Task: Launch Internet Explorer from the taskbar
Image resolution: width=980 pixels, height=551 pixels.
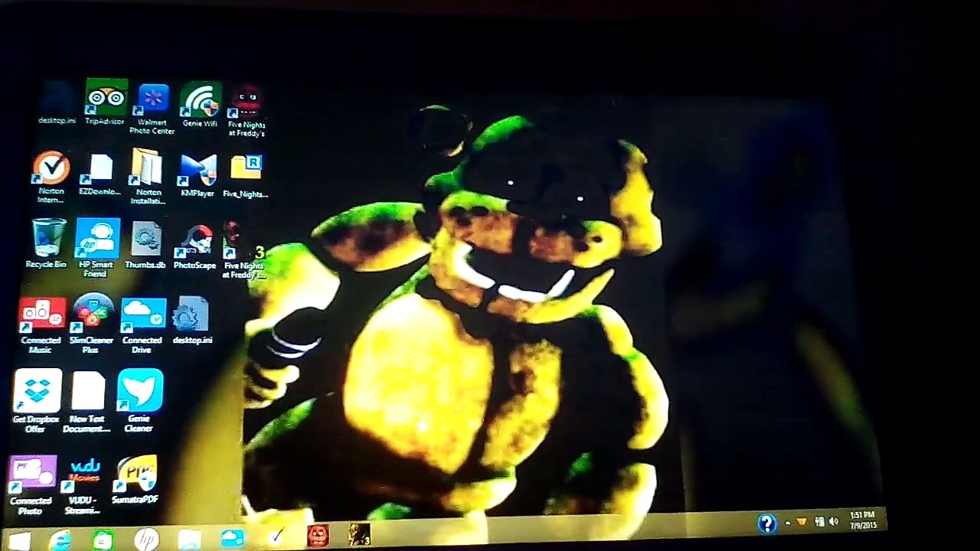Action: (60, 540)
